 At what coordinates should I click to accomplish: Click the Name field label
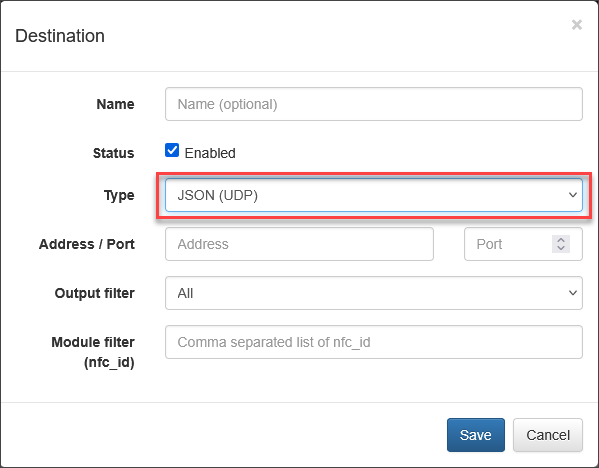115,104
